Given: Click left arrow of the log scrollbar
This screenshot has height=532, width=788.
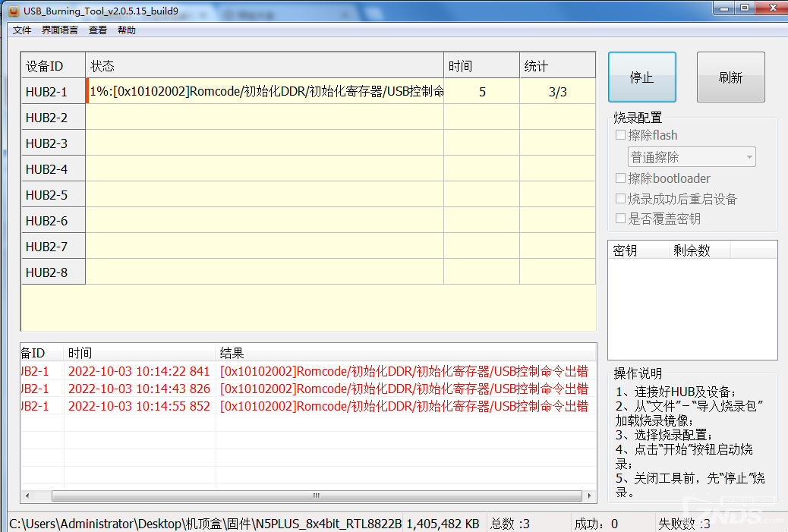Looking at the screenshot, I should coord(27,496).
